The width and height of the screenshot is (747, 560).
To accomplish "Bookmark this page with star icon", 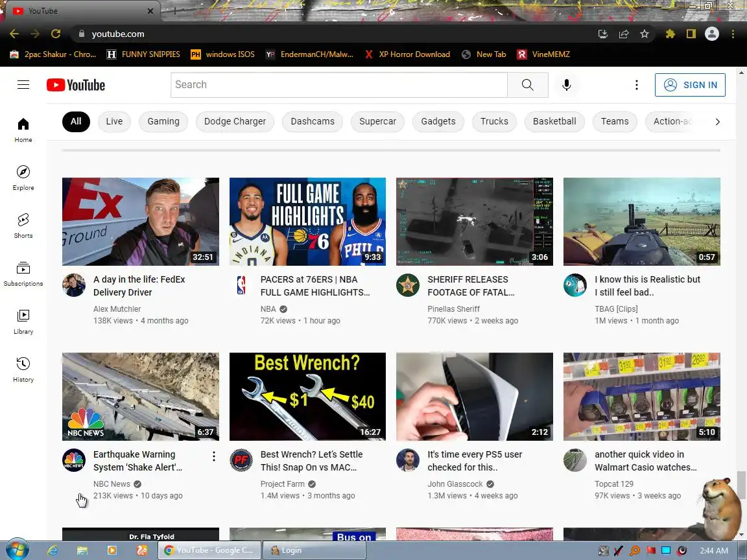I will 645,34.
